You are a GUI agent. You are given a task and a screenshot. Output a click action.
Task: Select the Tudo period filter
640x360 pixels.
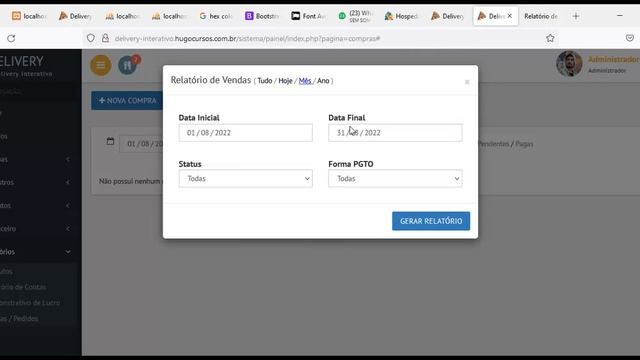(x=264, y=81)
